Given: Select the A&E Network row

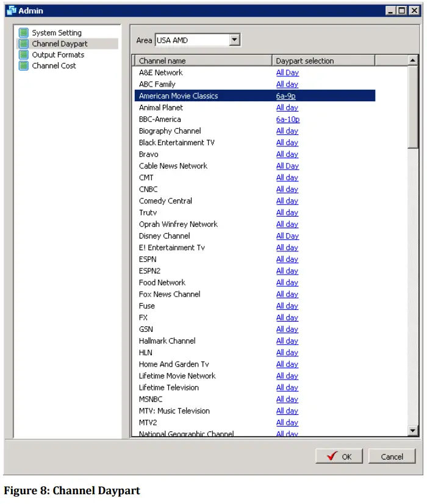Looking at the screenshot, I should pos(255,73).
